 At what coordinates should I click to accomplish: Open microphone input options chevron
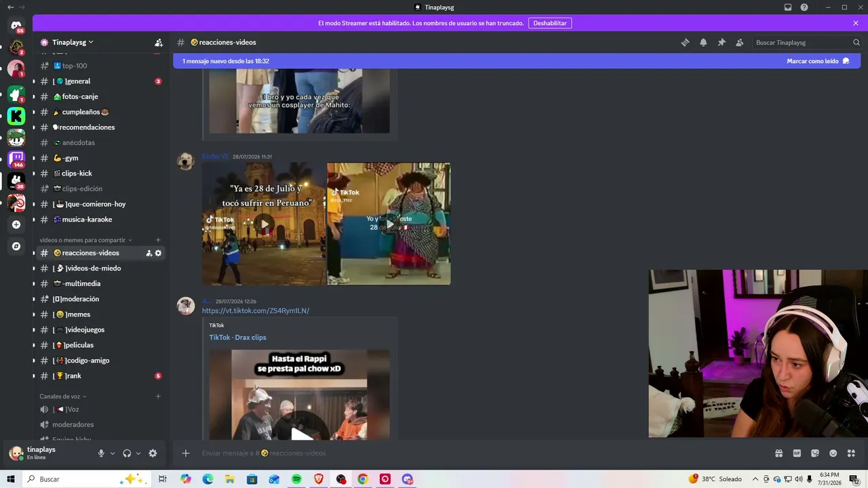(x=113, y=453)
